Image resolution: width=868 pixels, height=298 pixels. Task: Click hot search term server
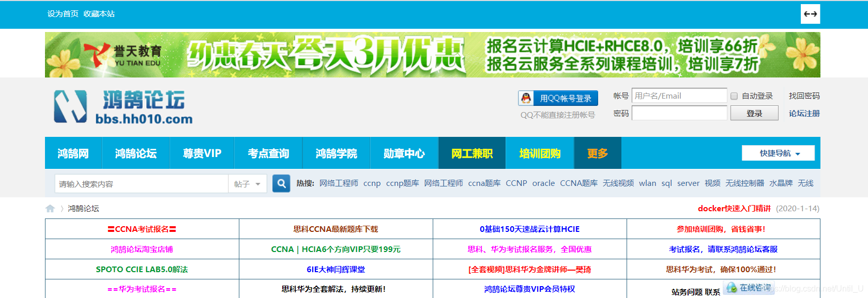(688, 183)
